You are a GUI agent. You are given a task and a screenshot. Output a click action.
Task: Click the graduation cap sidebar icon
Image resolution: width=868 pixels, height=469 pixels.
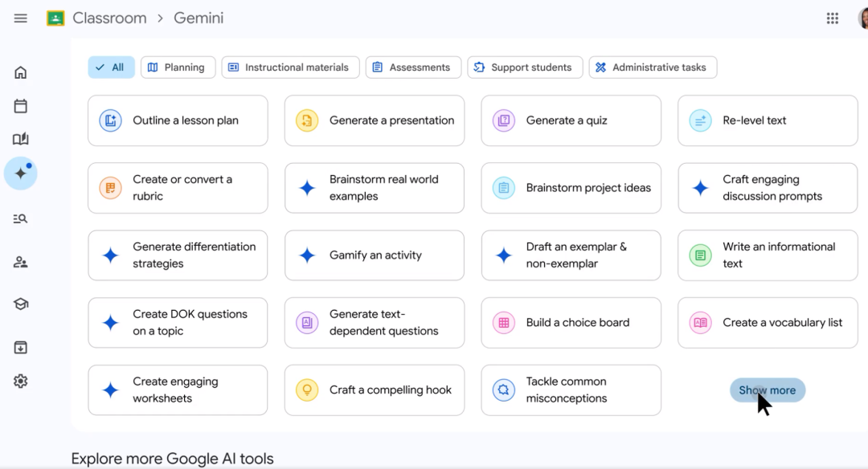(20, 304)
